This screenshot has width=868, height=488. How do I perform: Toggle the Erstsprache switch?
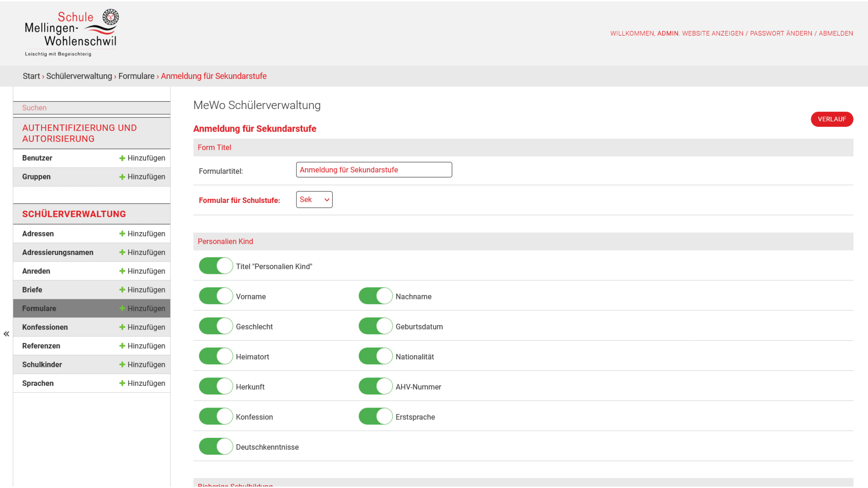click(x=375, y=416)
